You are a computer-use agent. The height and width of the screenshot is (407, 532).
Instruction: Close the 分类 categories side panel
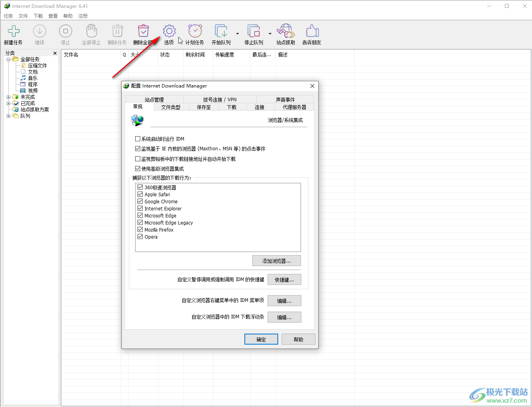tap(55, 53)
